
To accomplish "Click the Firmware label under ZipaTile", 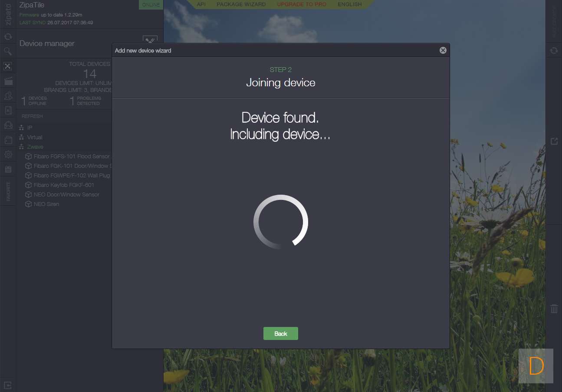I will (29, 15).
